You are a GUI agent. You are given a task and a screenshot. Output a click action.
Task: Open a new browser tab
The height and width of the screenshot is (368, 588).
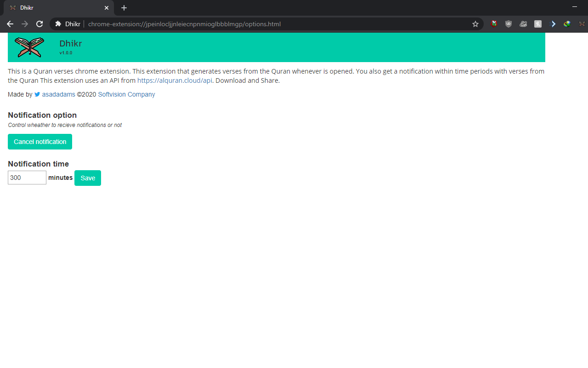pos(124,8)
